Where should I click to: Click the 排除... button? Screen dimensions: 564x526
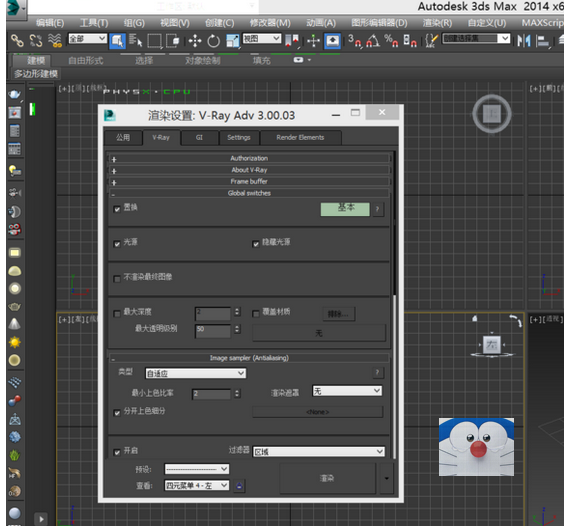(338, 314)
